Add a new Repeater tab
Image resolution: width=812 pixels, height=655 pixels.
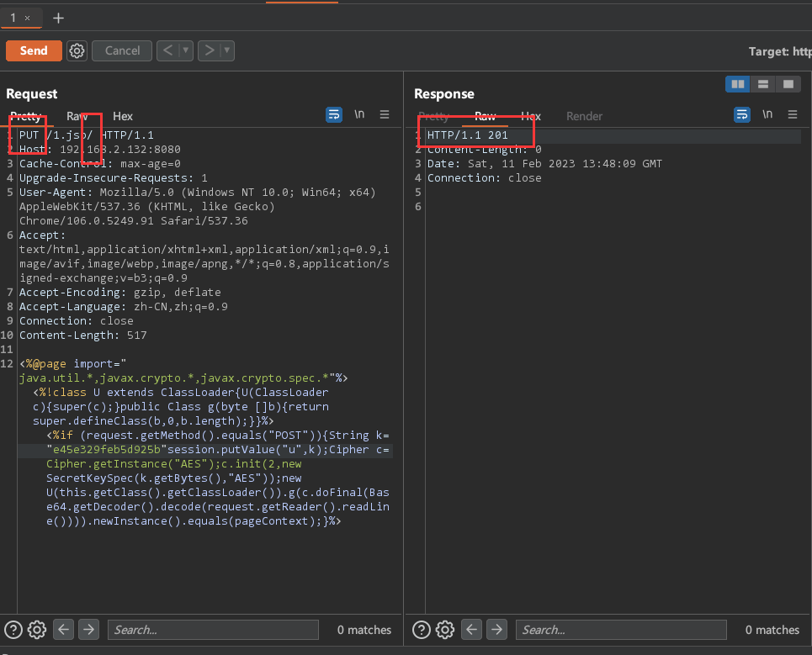pos(59,18)
